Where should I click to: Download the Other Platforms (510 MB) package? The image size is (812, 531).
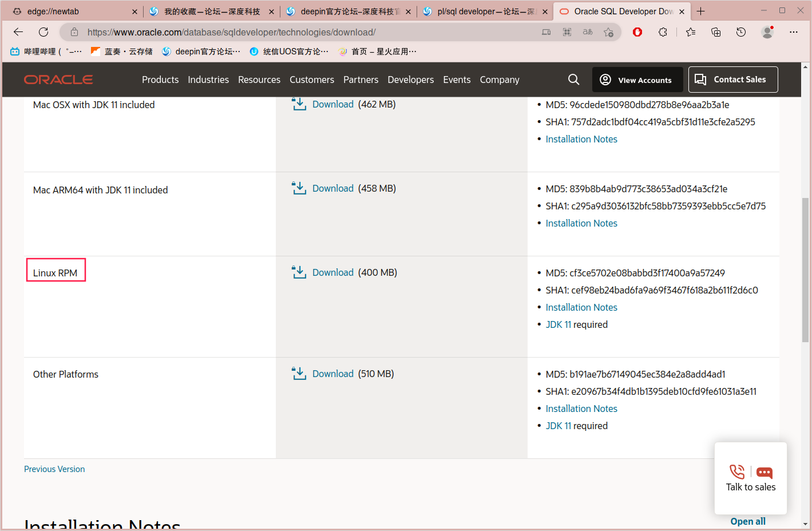pos(333,374)
